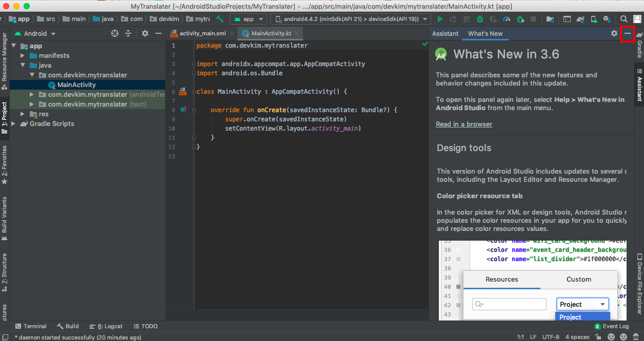Open the Project pane gear settings
Screen dimensions: 644x341
(x=145, y=33)
